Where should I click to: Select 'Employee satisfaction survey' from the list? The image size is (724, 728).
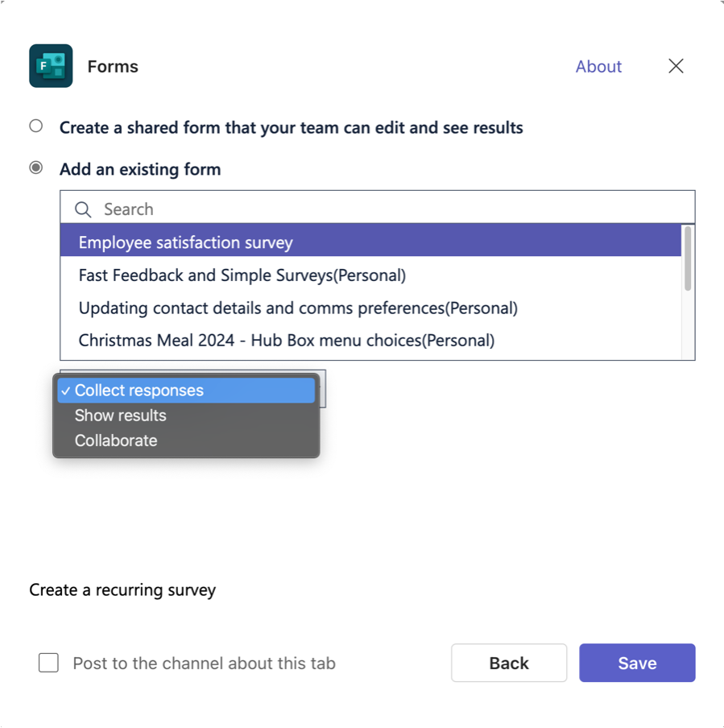click(x=187, y=241)
